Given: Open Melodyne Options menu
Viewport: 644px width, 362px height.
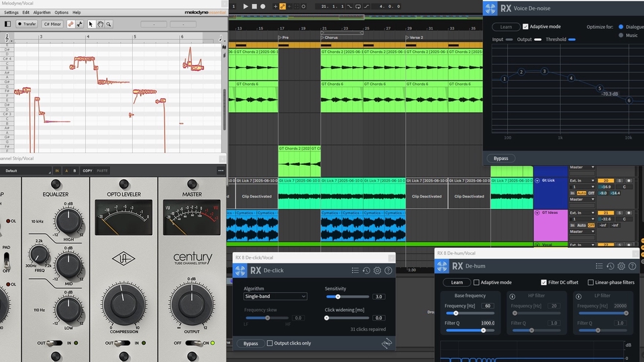Looking at the screenshot, I should pyautogui.click(x=62, y=13).
